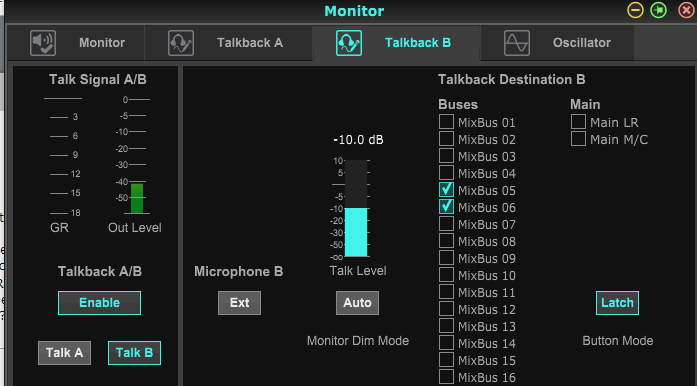697x386 pixels.
Task: Check the Main M/C destination checkbox
Action: pos(578,139)
